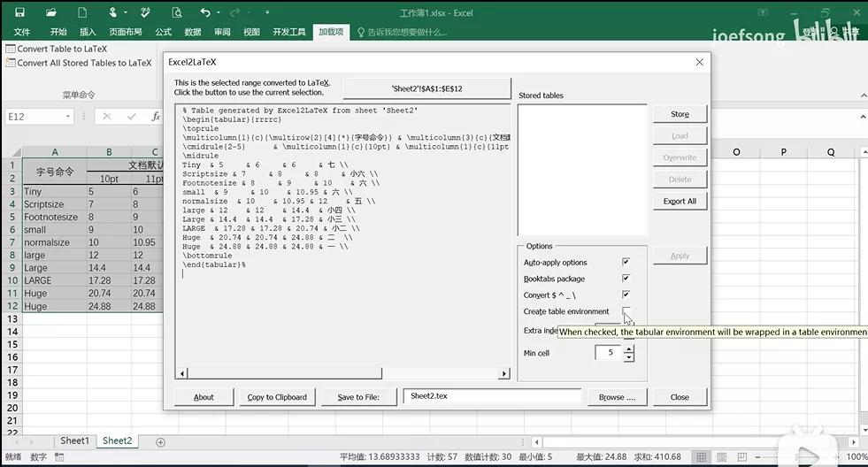The width and height of the screenshot is (868, 467).
Task: Click the Browse button
Action: tap(617, 397)
